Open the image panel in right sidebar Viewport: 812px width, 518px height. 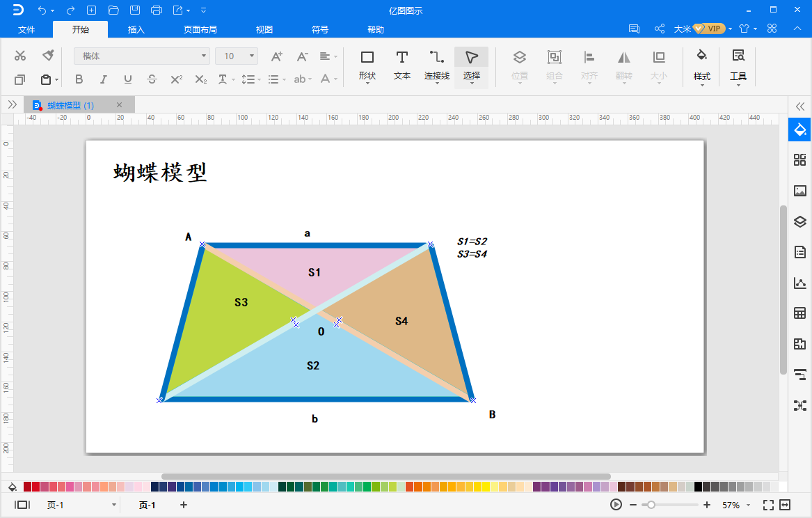coord(799,191)
